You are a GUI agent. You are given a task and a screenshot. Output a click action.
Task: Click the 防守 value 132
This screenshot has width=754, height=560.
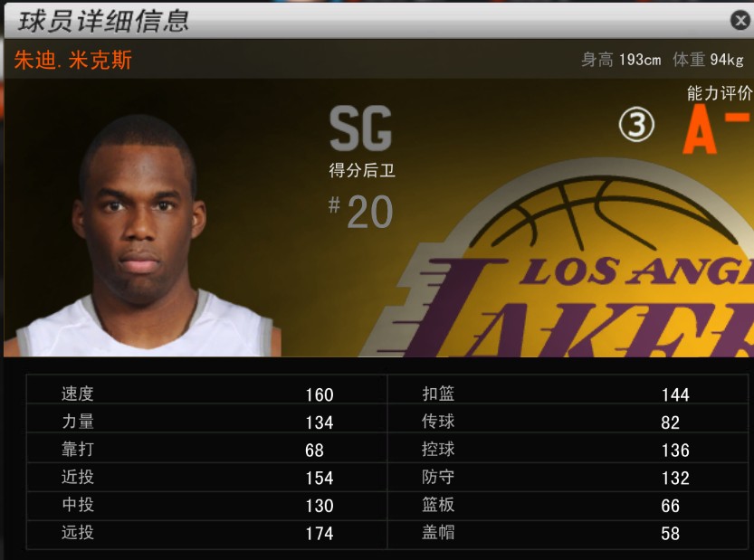pos(675,478)
